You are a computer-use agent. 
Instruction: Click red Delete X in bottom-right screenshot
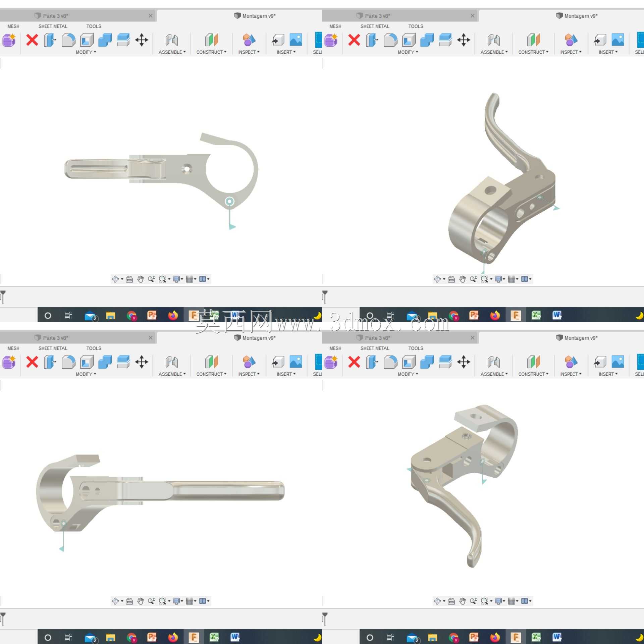(354, 362)
